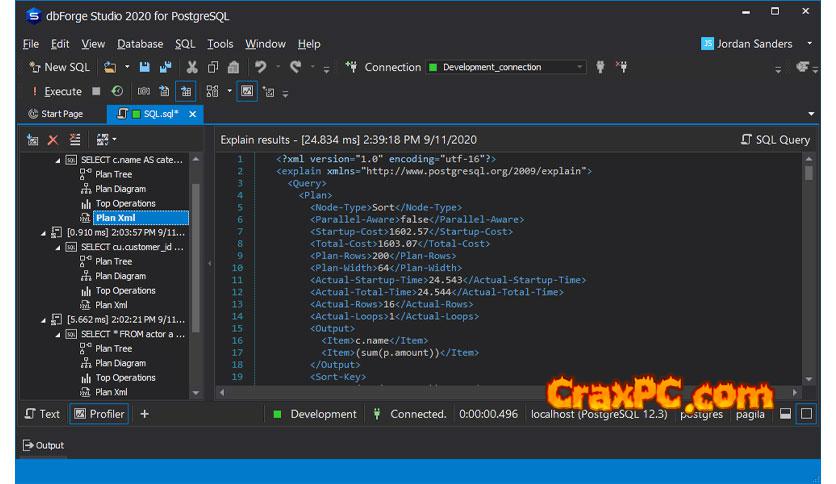Click the Save icon in the toolbar
Viewport: 836px width, 484px height.
click(x=144, y=67)
